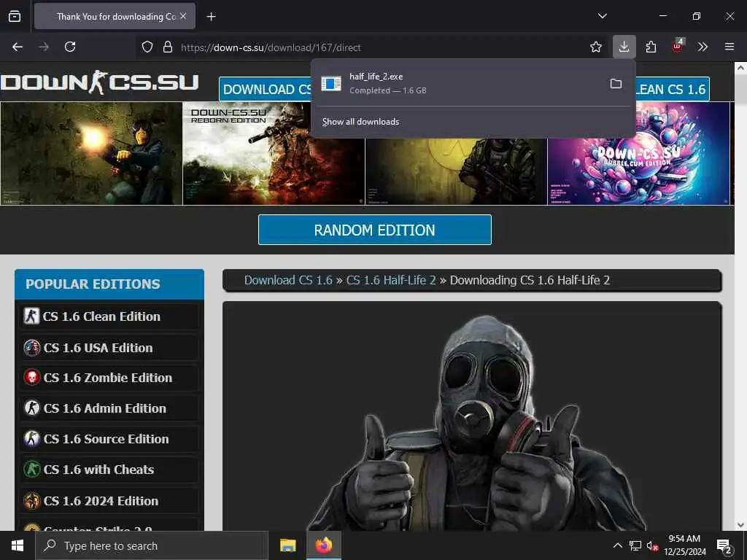Show half_life_2.exe in folder
The height and width of the screenshot is (560, 747).
click(616, 83)
